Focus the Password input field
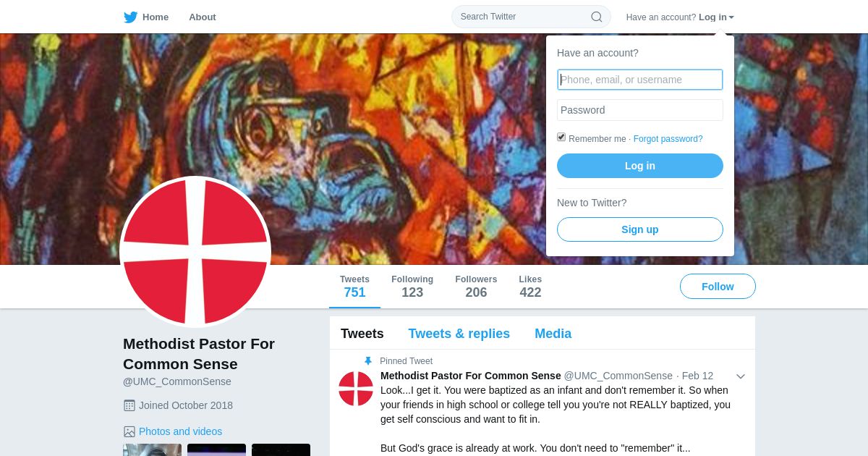Image resolution: width=868 pixels, height=456 pixels. click(640, 110)
